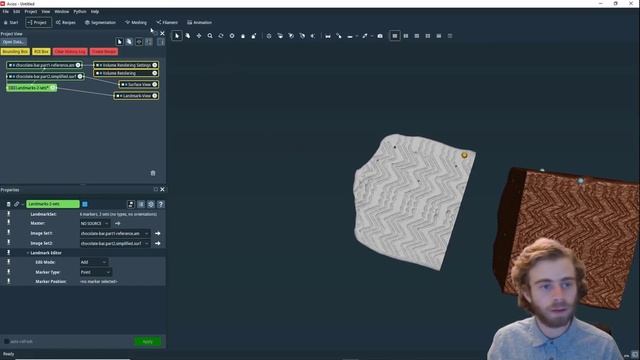Click the Seek target icon in viewer toolbar
This screenshot has height=360, width=640.
232,36
